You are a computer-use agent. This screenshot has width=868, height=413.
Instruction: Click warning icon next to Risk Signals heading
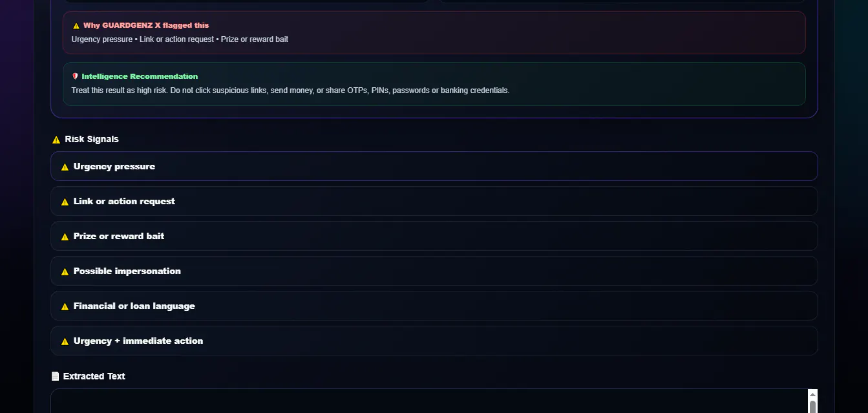point(56,140)
